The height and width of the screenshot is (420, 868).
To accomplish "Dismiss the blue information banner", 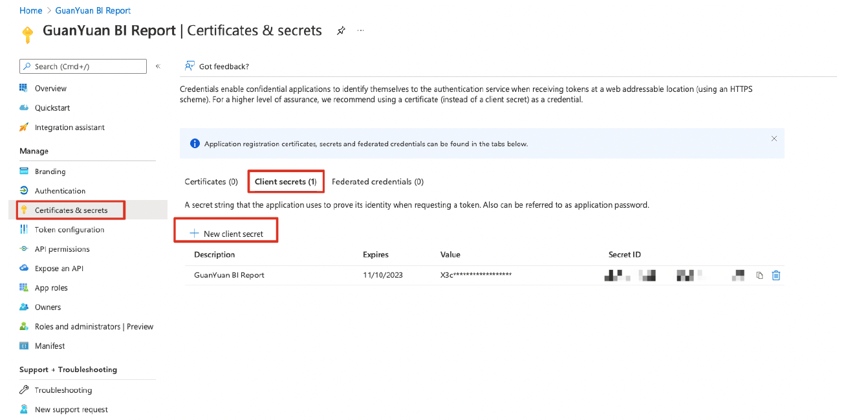I will click(774, 138).
